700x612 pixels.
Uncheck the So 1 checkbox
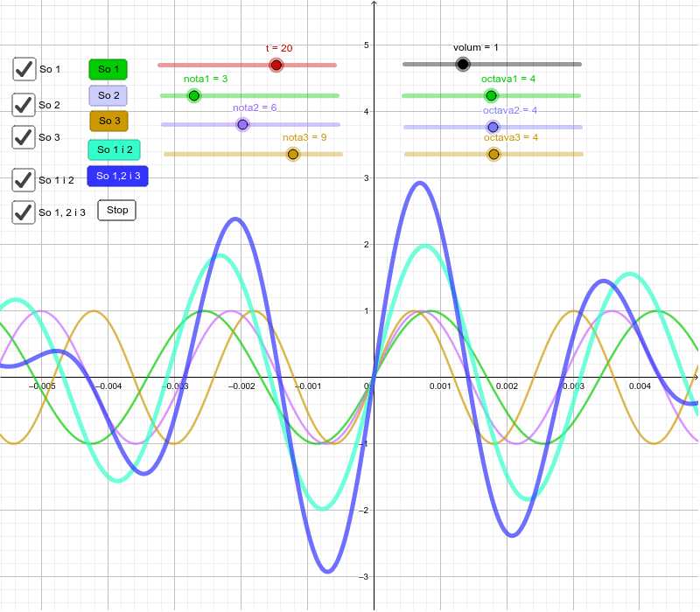tap(24, 69)
